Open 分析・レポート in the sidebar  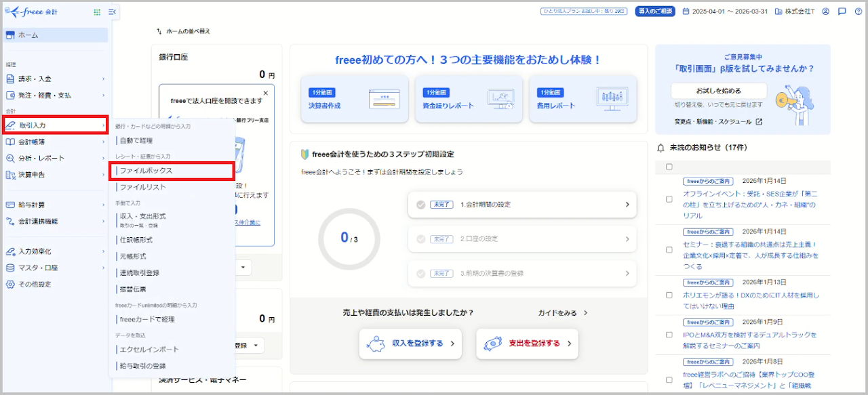click(x=56, y=158)
